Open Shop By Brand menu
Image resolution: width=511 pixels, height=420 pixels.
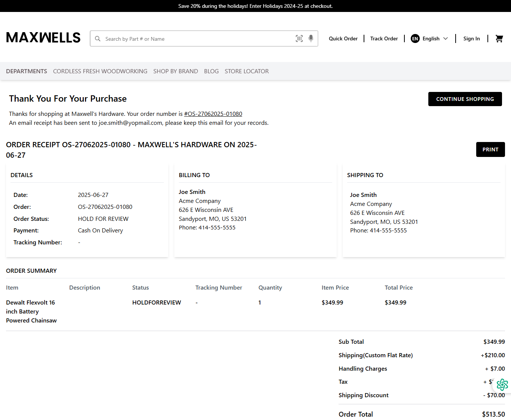pos(176,71)
